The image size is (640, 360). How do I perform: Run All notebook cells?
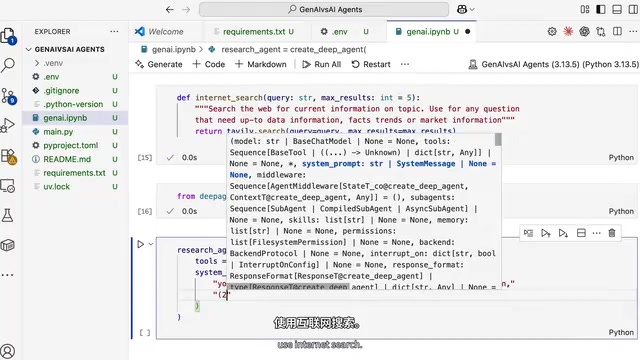click(322, 64)
